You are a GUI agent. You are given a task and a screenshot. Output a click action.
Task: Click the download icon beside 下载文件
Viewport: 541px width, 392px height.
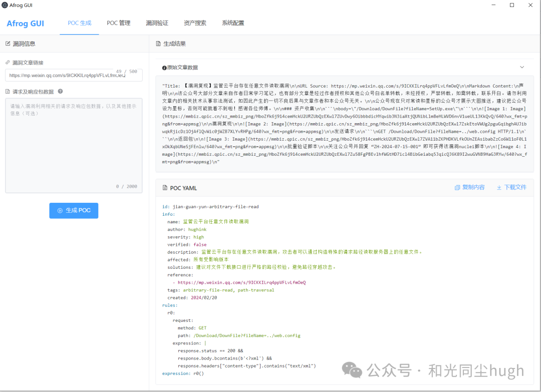point(499,188)
